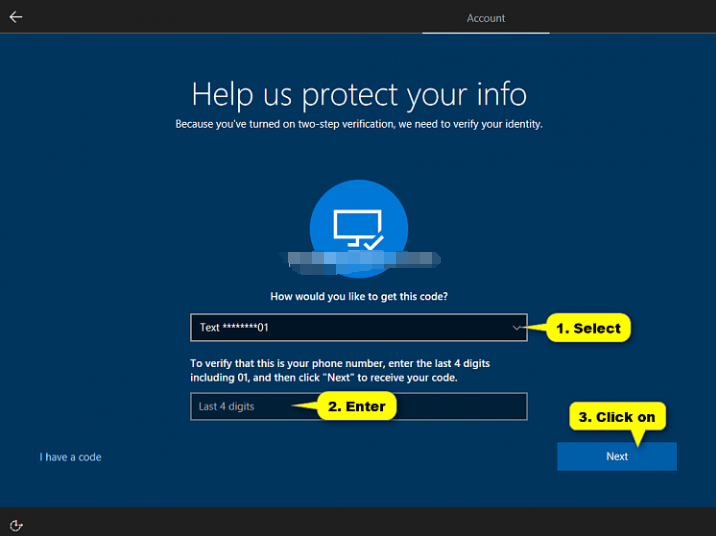Click the empty bottom black bar

point(360,522)
